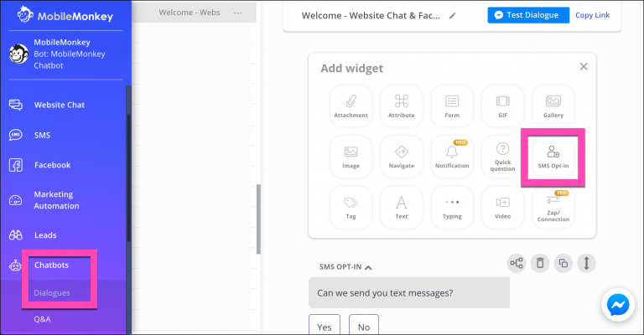Add the Image widget

[x=351, y=157]
